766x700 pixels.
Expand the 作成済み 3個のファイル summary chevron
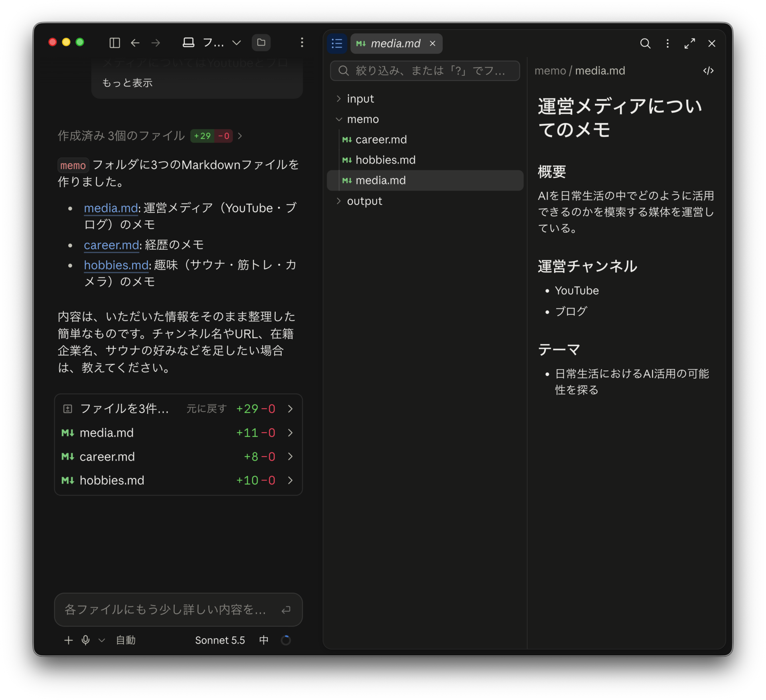[x=240, y=136]
